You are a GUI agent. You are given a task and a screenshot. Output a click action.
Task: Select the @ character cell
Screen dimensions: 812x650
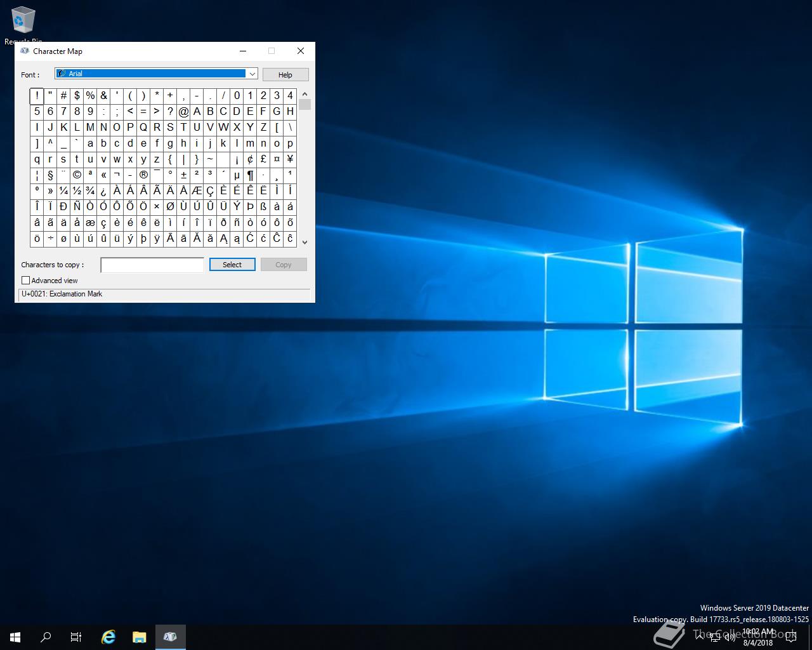[183, 112]
